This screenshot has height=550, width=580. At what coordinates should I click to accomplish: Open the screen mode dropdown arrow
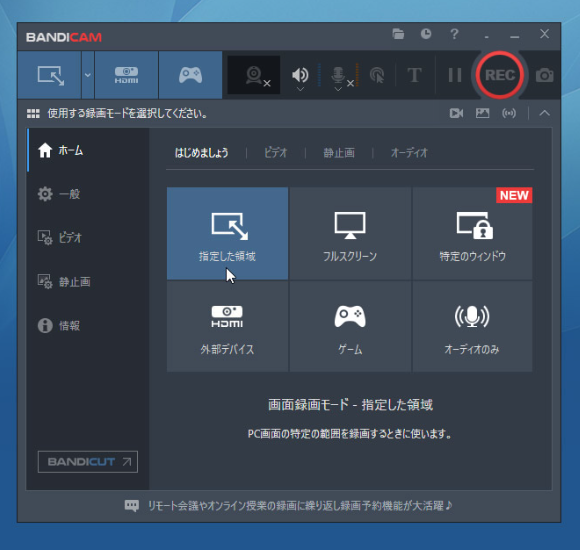pyautogui.click(x=88, y=75)
